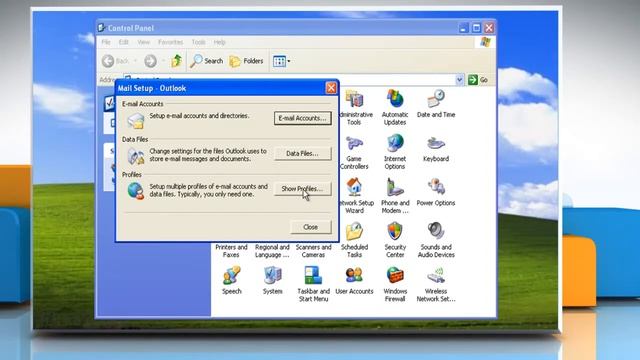This screenshot has width=640, height=360.
Task: Open Printers and Faxes
Action: tap(231, 251)
